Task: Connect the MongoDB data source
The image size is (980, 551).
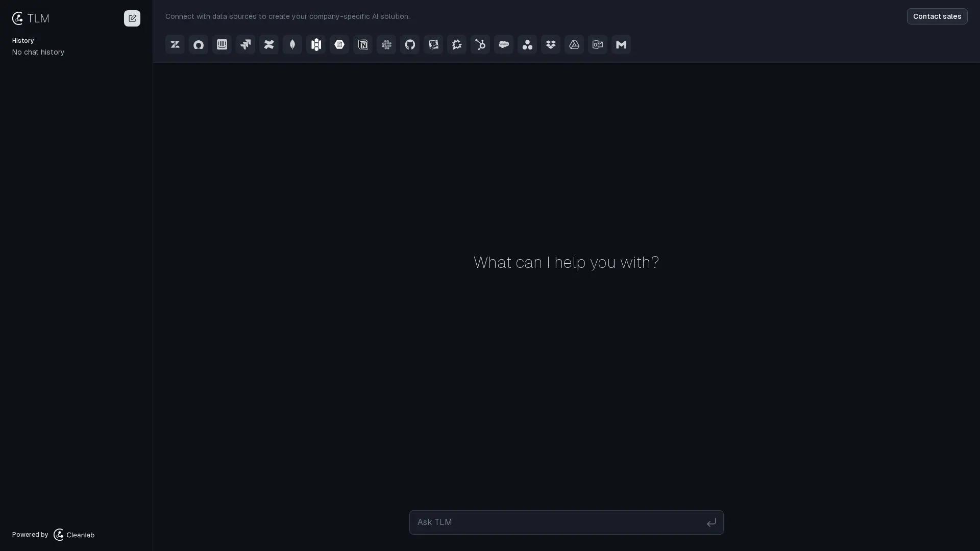Action: coord(292,44)
